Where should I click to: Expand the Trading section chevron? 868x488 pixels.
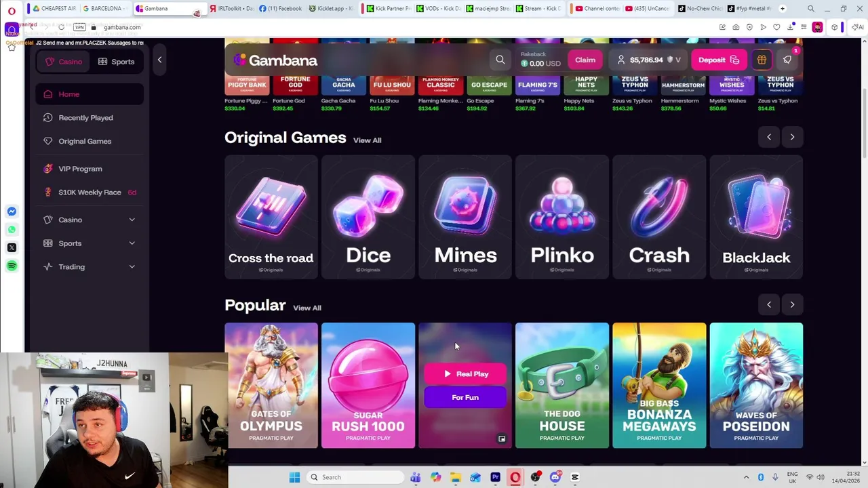click(132, 267)
